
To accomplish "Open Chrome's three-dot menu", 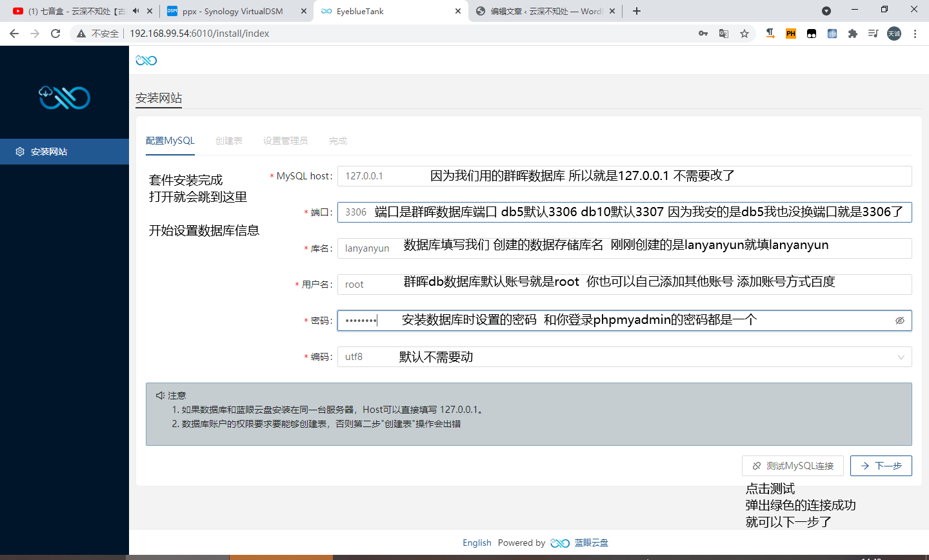I will (x=915, y=34).
